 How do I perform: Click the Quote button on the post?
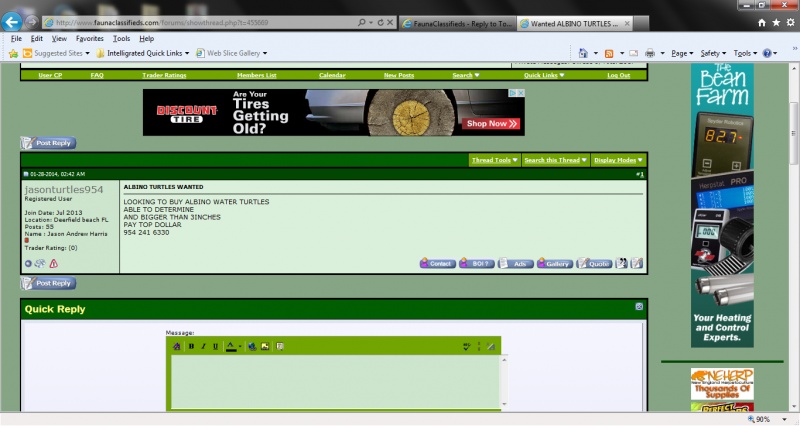coord(594,263)
